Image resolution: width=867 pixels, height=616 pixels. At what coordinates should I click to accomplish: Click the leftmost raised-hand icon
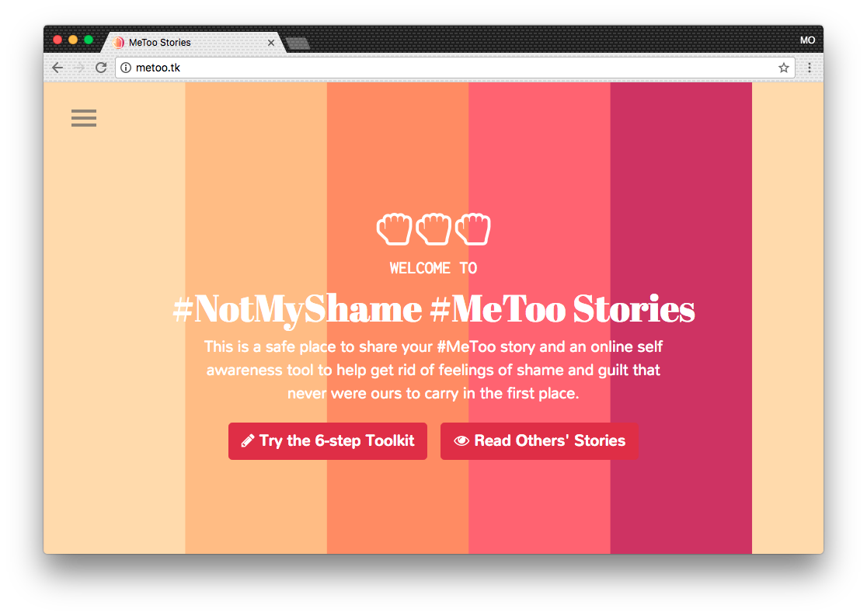tap(394, 228)
